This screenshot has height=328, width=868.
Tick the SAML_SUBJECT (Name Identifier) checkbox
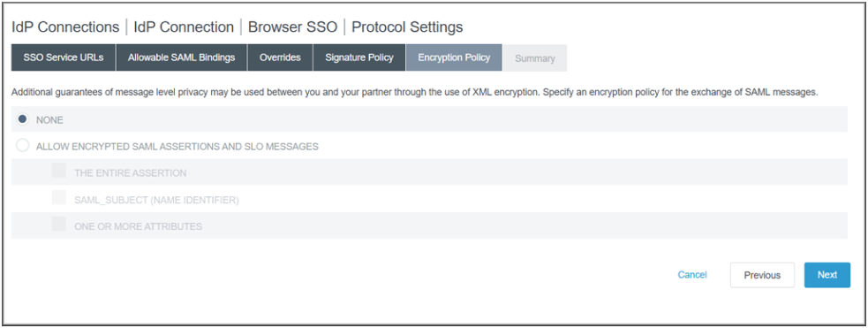point(58,198)
